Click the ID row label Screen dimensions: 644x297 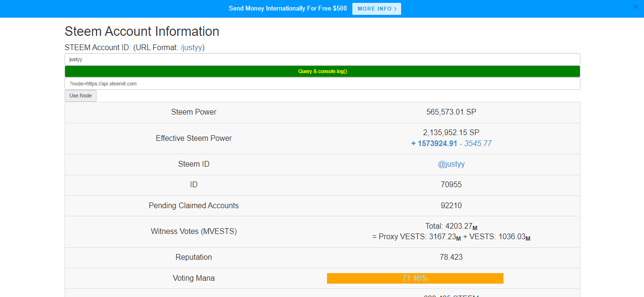pyautogui.click(x=194, y=185)
